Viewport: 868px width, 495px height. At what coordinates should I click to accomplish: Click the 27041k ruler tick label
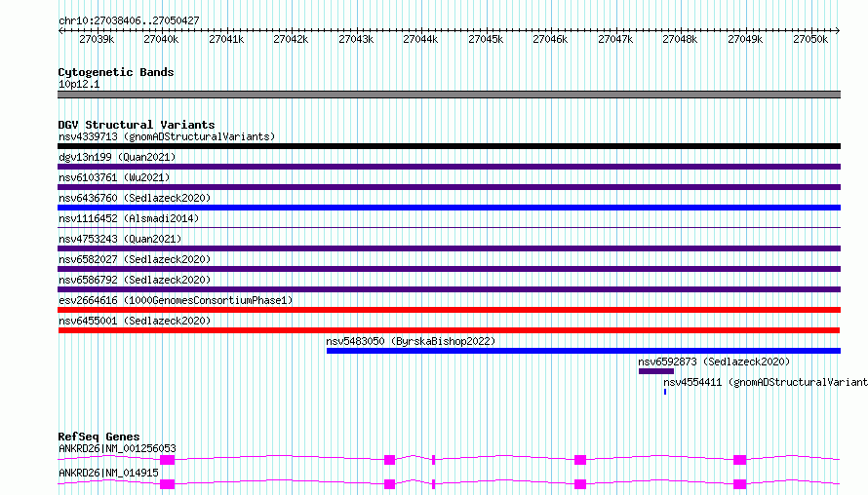pos(226,39)
